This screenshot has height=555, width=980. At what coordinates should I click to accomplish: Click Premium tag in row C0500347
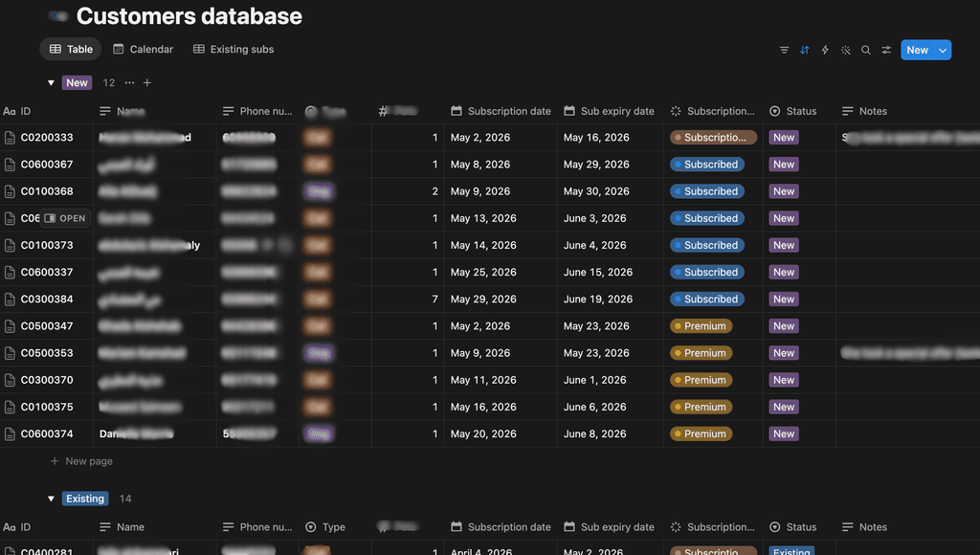pos(701,325)
